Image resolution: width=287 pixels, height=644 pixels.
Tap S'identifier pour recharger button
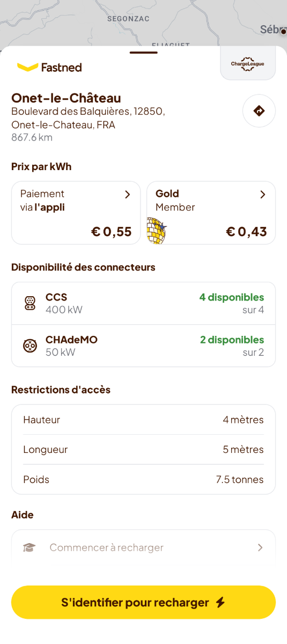143,602
